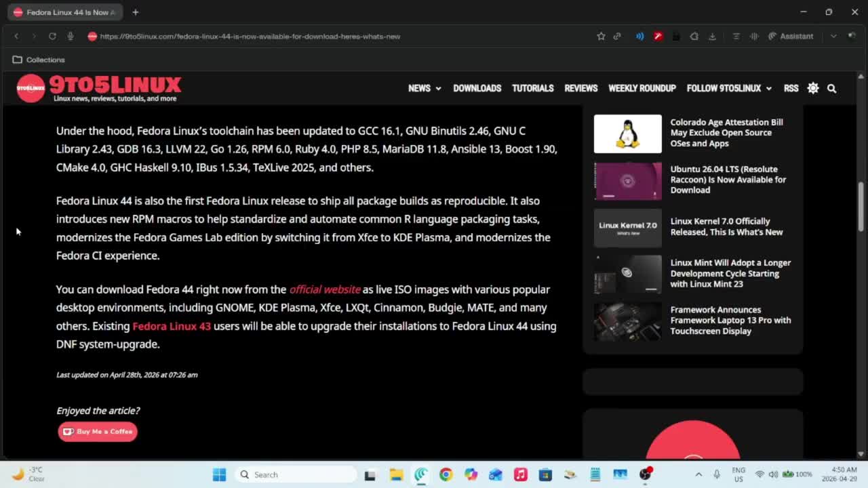Open the site search magnifier icon

click(831, 89)
